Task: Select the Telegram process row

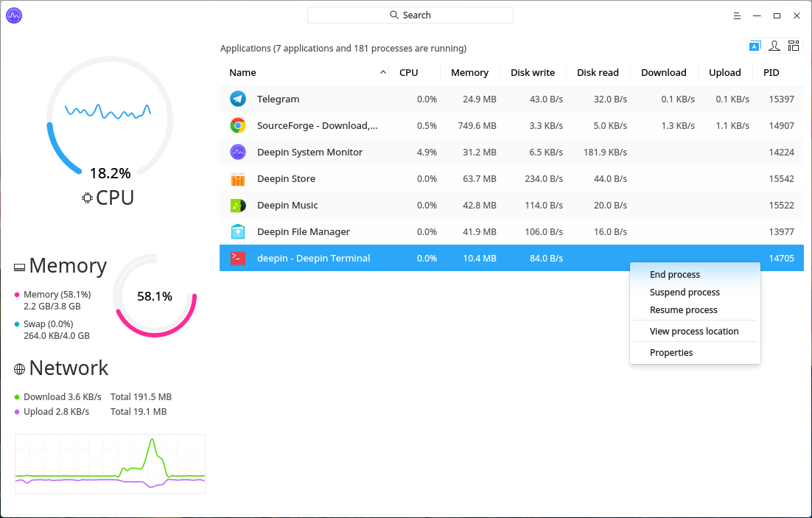Action: tap(511, 99)
